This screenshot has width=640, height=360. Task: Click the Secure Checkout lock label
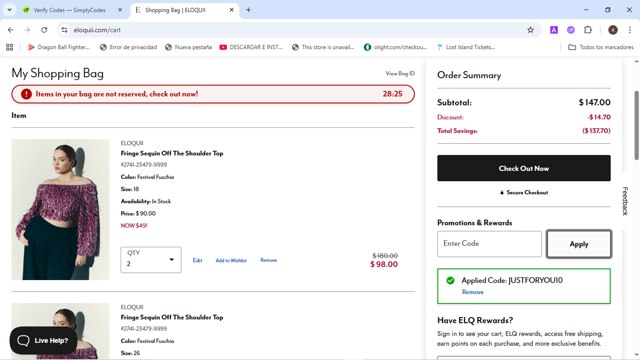(524, 193)
